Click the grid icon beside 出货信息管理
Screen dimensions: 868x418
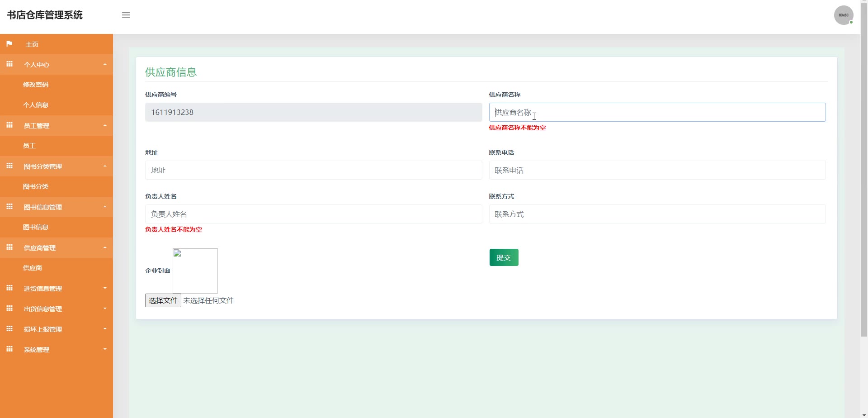click(x=9, y=309)
